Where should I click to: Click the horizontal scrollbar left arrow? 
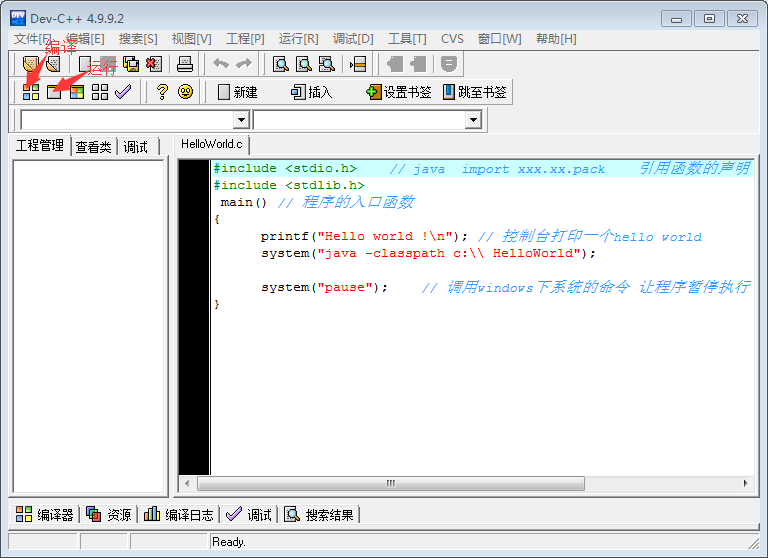pyautogui.click(x=187, y=483)
